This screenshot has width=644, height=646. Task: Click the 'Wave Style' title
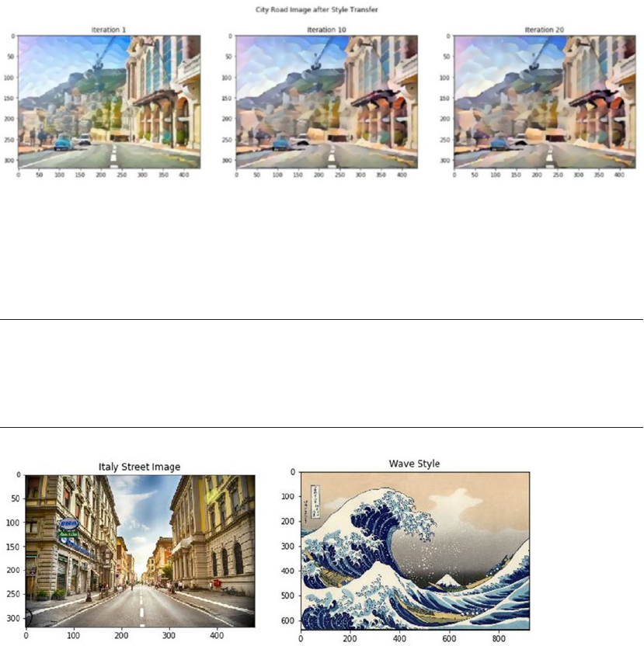coord(414,464)
